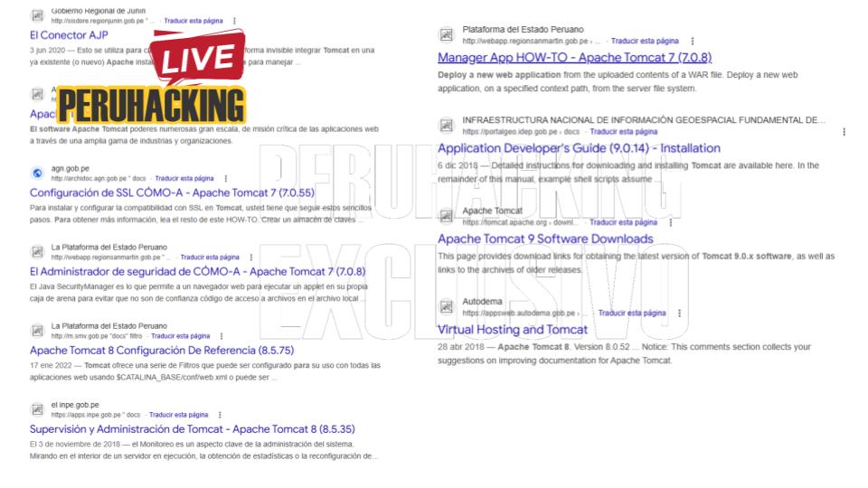Click the favicon of the INFRAESTRUCTURA NACIONAL result
Viewport: 868px width, 488px height.
pos(446,126)
